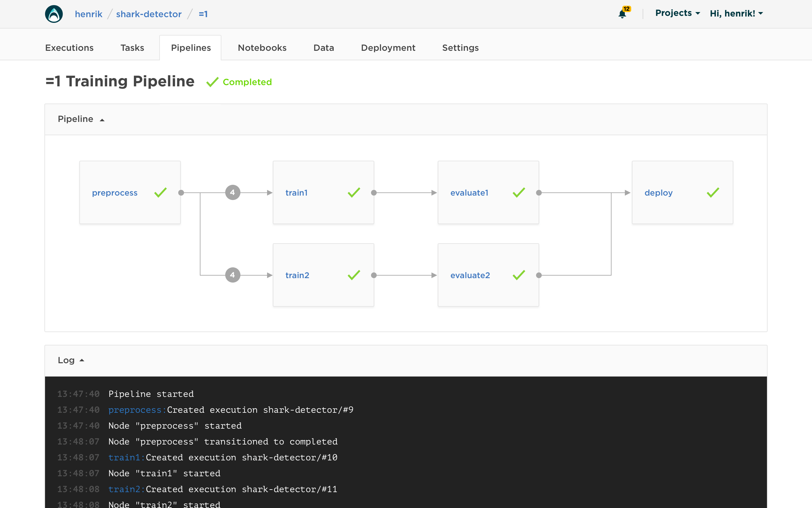The image size is (812, 508).
Task: Click the checkmark in the deploy node
Action: (713, 192)
